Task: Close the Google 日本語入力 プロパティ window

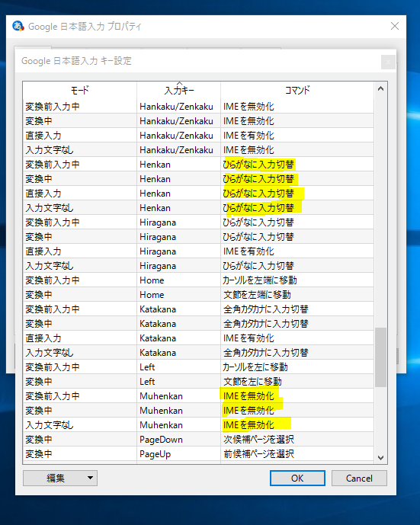Action: [x=395, y=26]
